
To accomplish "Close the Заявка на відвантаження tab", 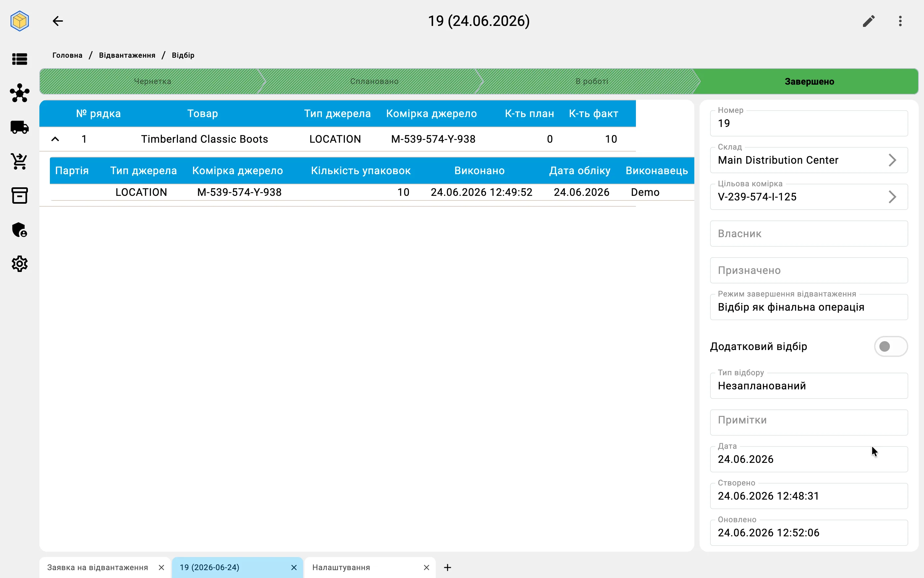I will pyautogui.click(x=161, y=567).
